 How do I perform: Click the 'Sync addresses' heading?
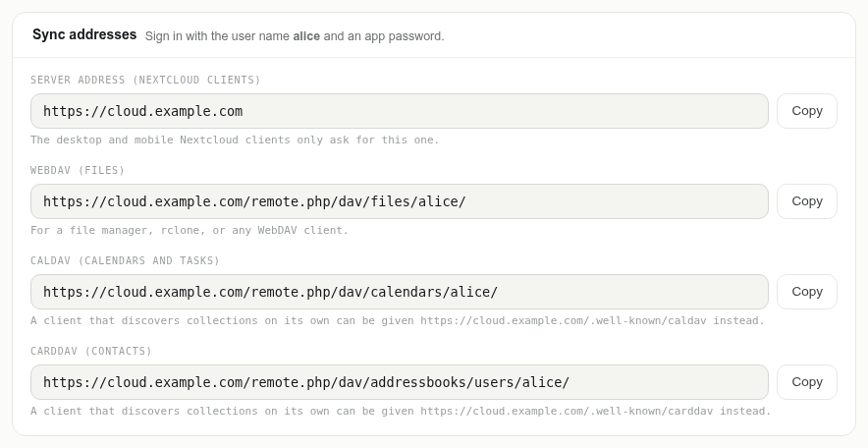[x=84, y=34]
